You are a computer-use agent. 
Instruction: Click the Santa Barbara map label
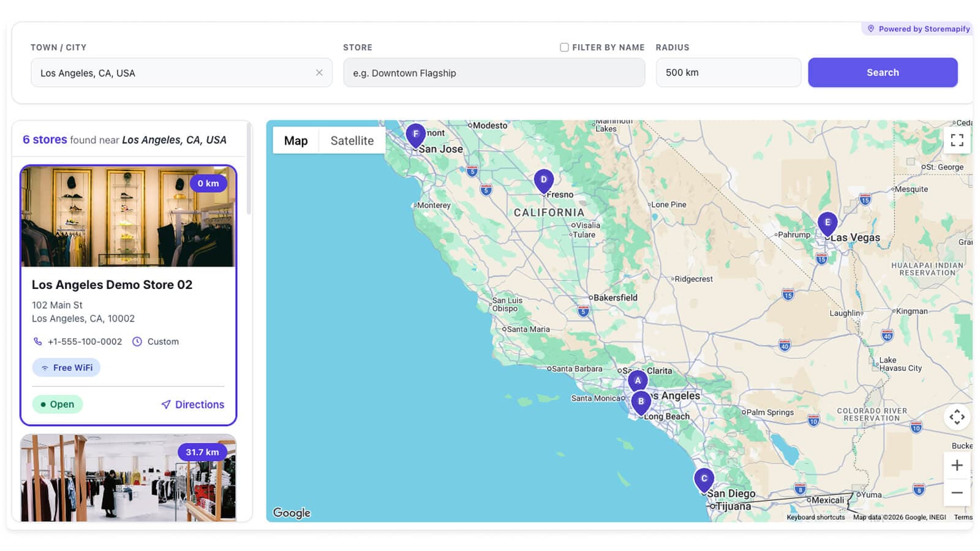click(576, 369)
